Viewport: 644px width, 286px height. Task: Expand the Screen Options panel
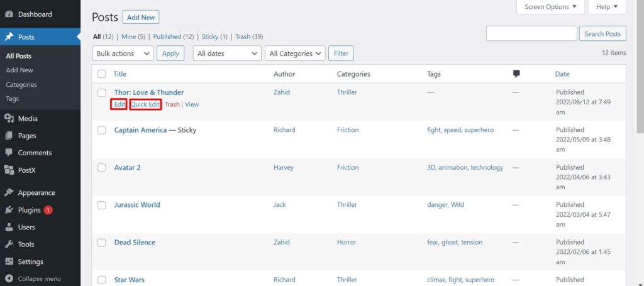(550, 7)
